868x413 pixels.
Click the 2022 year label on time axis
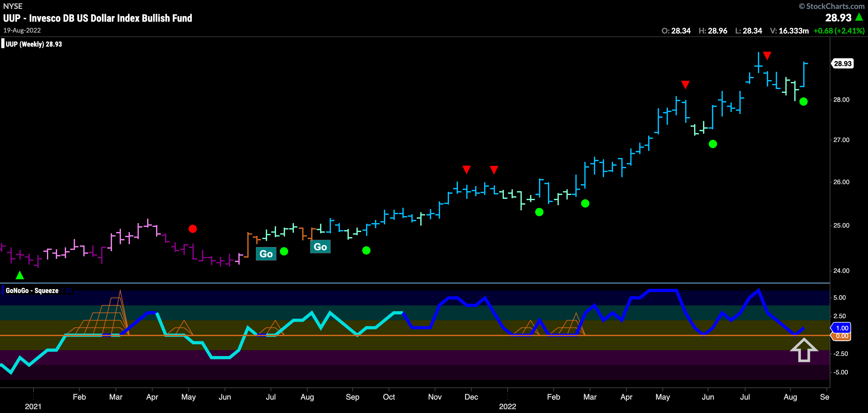507,406
